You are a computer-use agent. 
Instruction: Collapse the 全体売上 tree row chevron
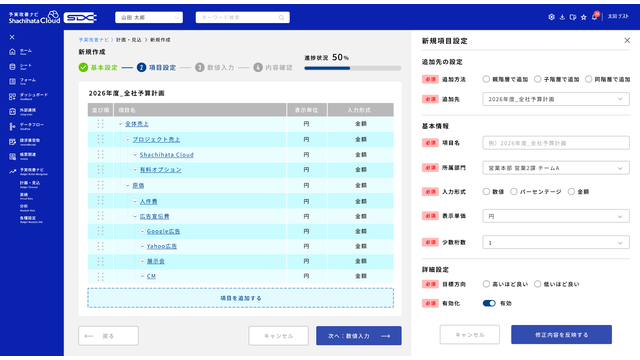point(120,124)
